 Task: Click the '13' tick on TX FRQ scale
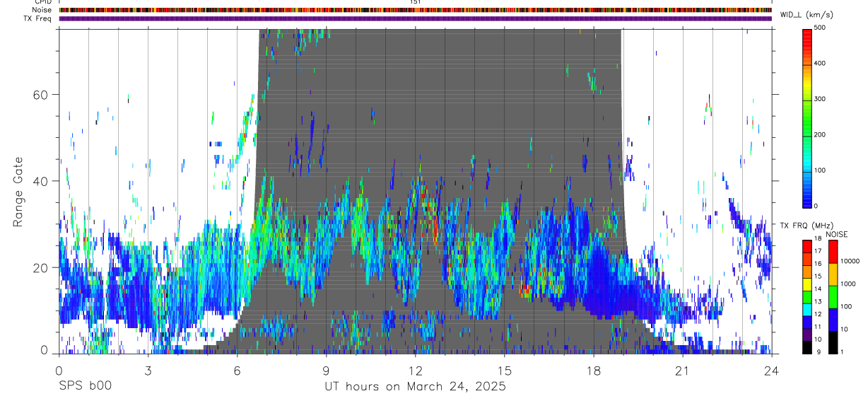coord(818,301)
